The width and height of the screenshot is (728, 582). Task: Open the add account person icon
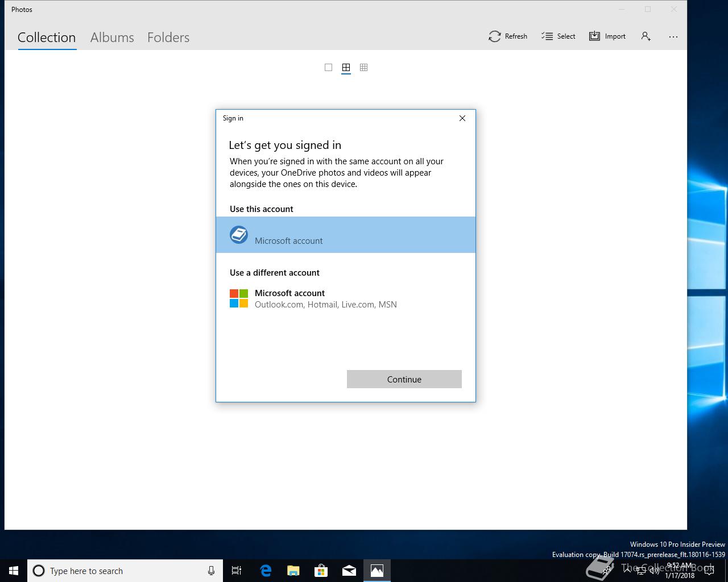click(x=646, y=36)
